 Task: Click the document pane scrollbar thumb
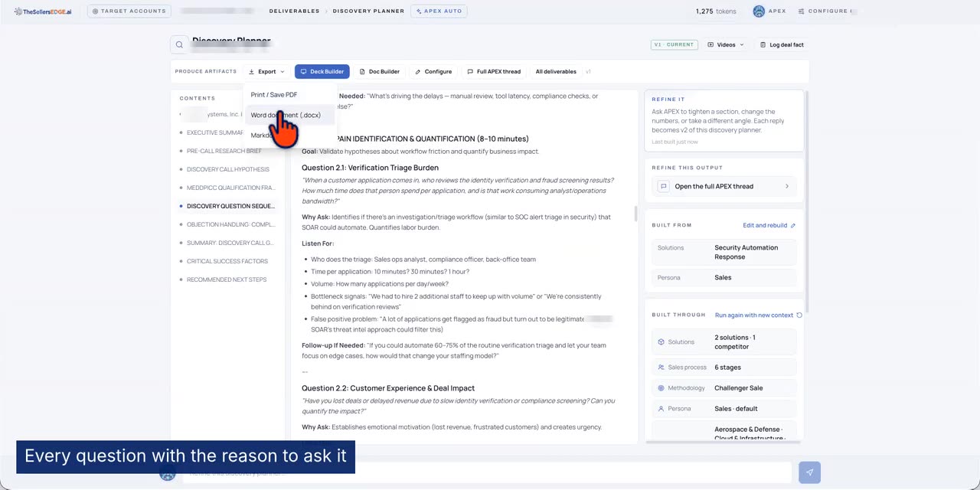[636, 214]
